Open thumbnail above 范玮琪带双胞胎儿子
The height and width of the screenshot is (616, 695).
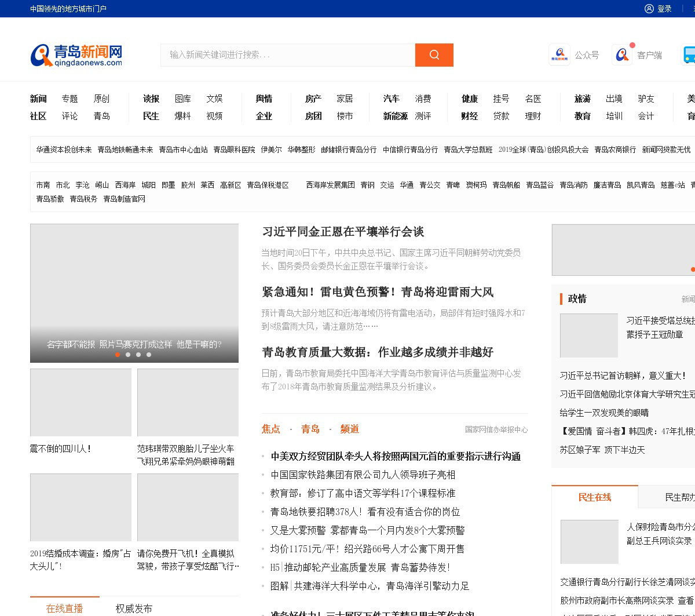[x=188, y=402]
